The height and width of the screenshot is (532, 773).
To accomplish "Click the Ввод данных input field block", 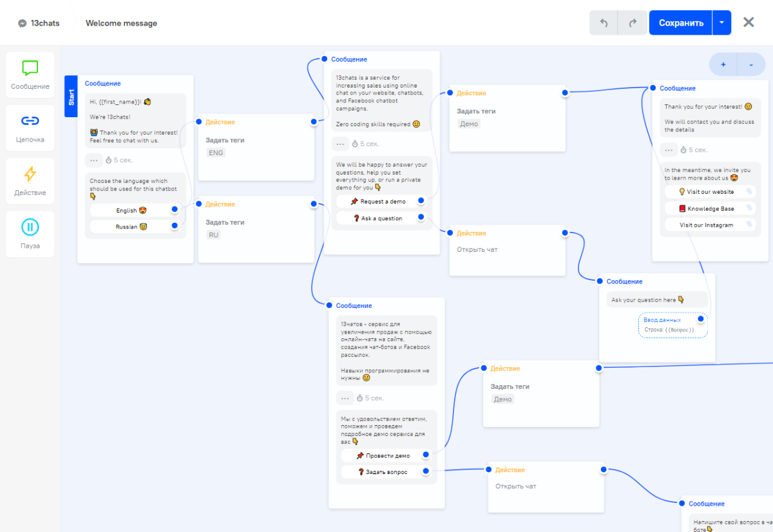I will click(x=673, y=325).
